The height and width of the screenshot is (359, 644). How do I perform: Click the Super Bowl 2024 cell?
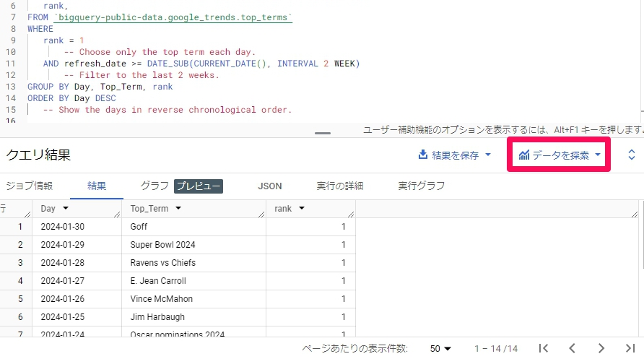194,245
